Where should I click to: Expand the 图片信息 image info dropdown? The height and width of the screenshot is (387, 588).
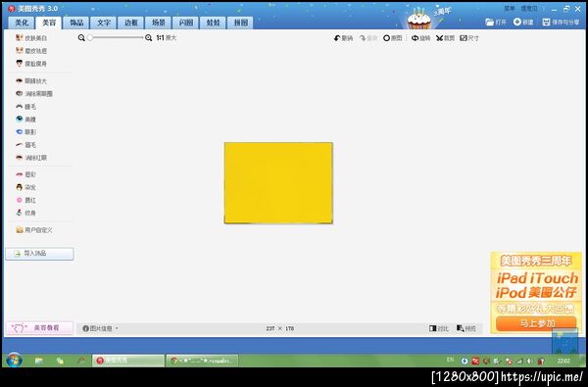[100, 328]
